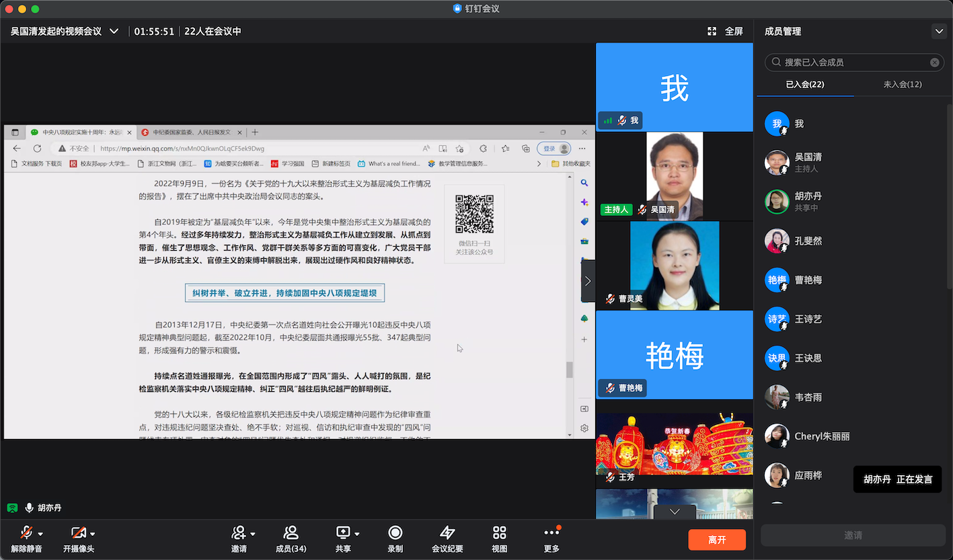
Task: Click the member list scrollbar
Action: [x=949, y=195]
